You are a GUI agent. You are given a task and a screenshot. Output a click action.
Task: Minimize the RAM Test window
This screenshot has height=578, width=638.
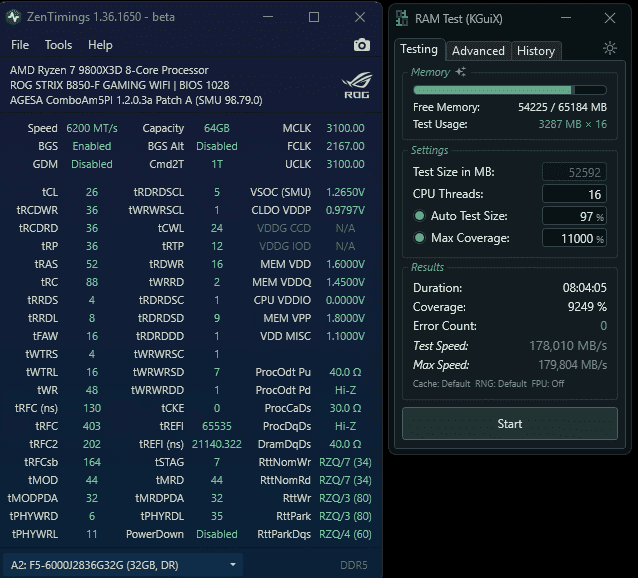pyautogui.click(x=566, y=18)
